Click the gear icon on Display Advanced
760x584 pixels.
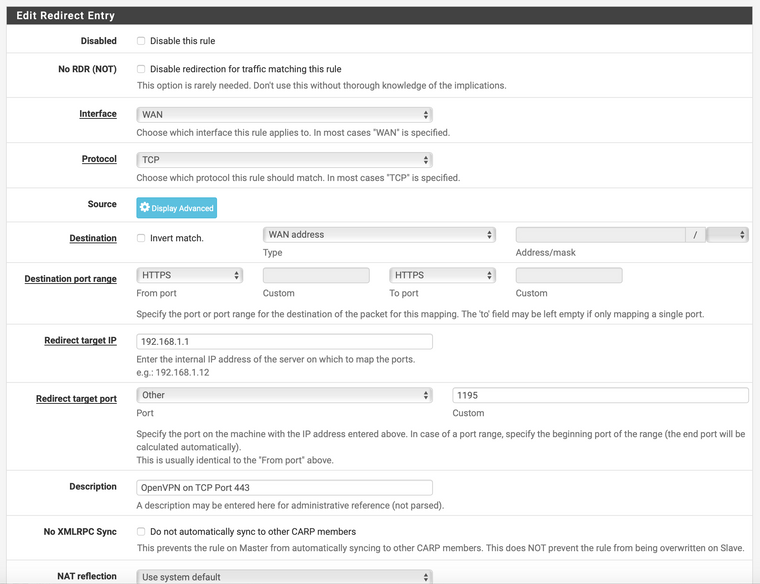(x=144, y=207)
